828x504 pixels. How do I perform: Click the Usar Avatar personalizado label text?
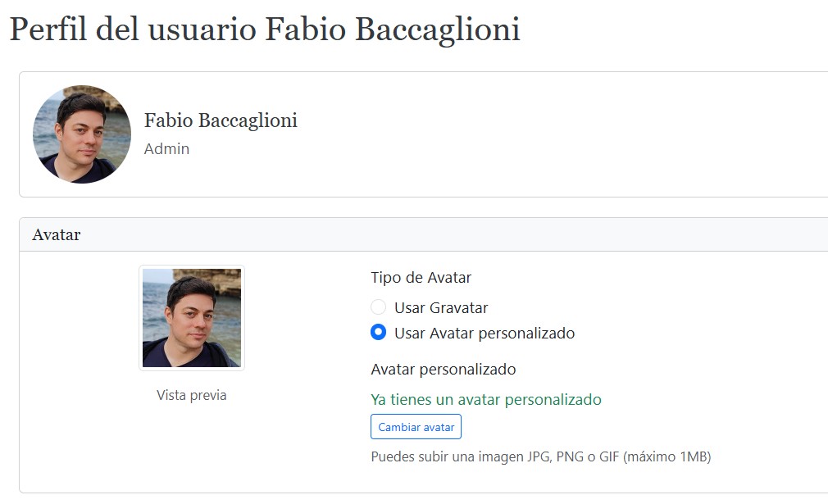pyautogui.click(x=485, y=333)
